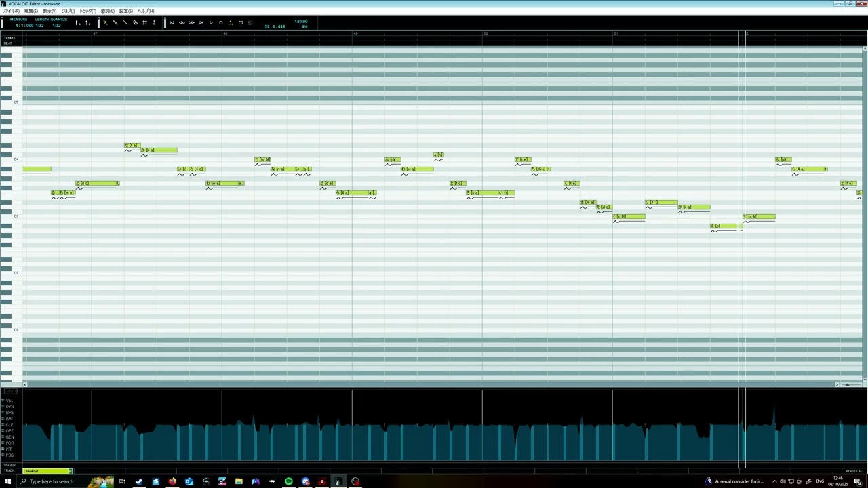Click the TRACK row label
The width and height of the screenshot is (868, 488).
(x=9, y=470)
